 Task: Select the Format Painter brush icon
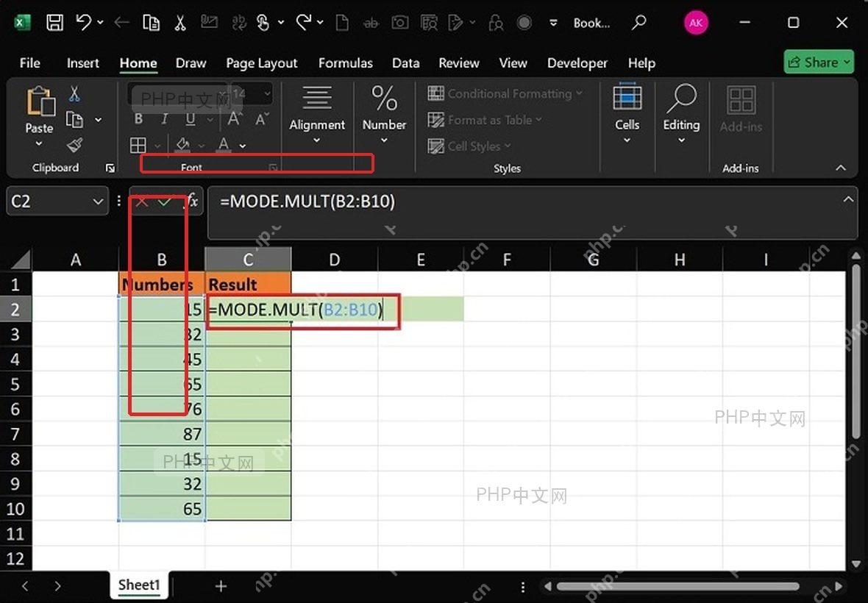75,145
